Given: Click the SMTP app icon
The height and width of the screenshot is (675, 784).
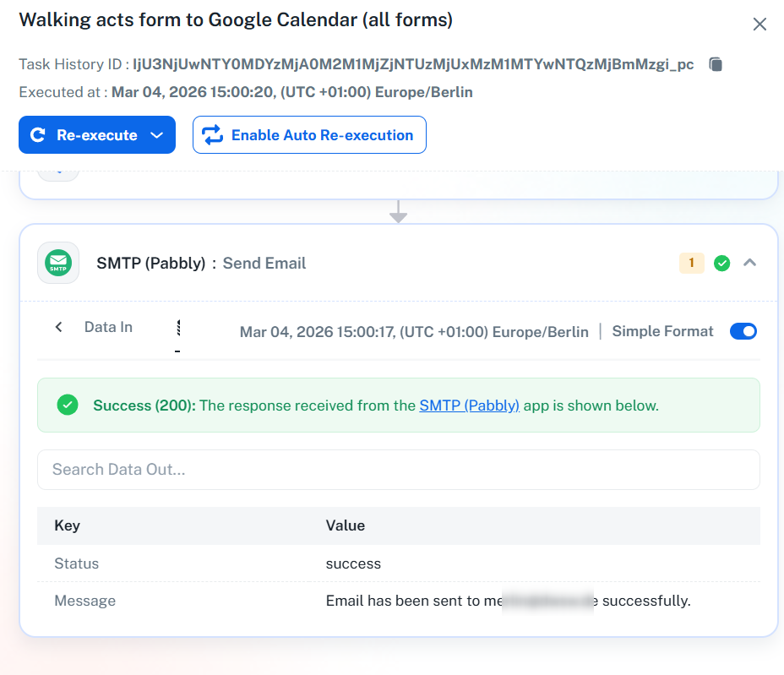Looking at the screenshot, I should (x=58, y=263).
